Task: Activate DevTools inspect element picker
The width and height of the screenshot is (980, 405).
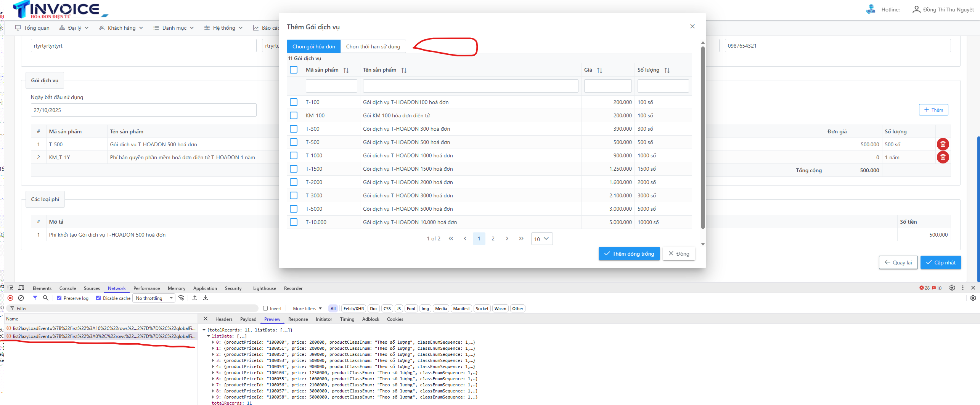Action: click(x=10, y=288)
